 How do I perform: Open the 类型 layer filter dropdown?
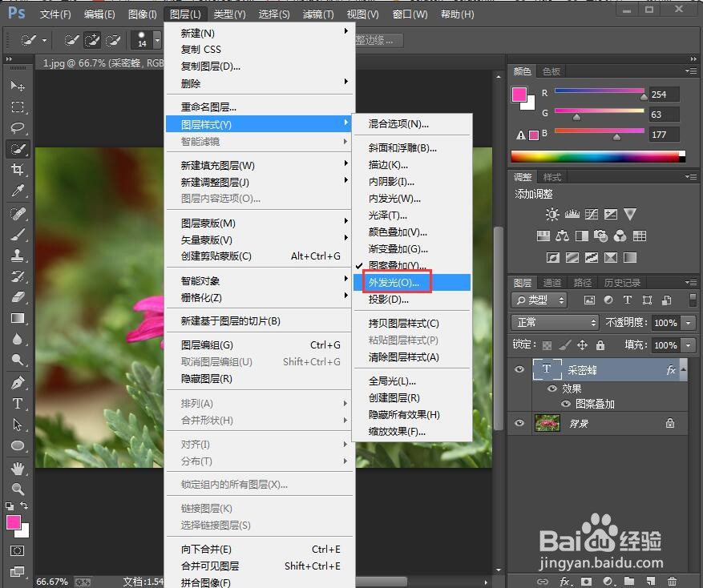click(x=539, y=300)
